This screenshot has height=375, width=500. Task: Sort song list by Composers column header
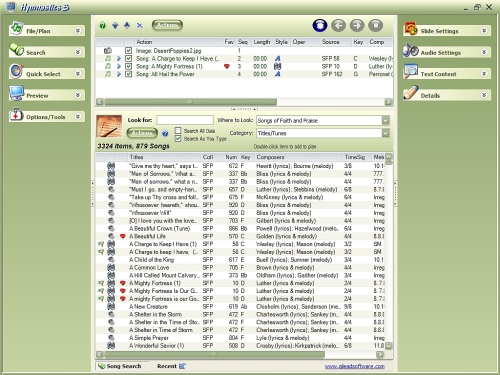click(x=299, y=157)
